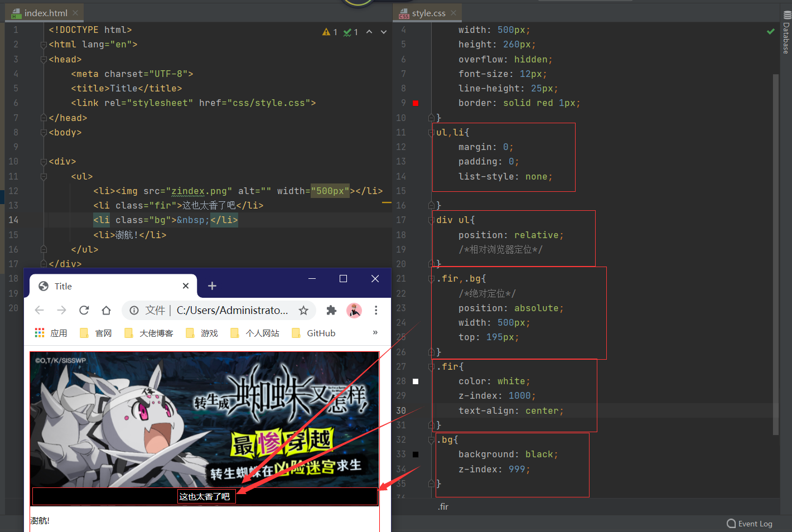Viewport: 792px width, 532px height.
Task: Jump to next highlighted error arrow
Action: (384, 32)
